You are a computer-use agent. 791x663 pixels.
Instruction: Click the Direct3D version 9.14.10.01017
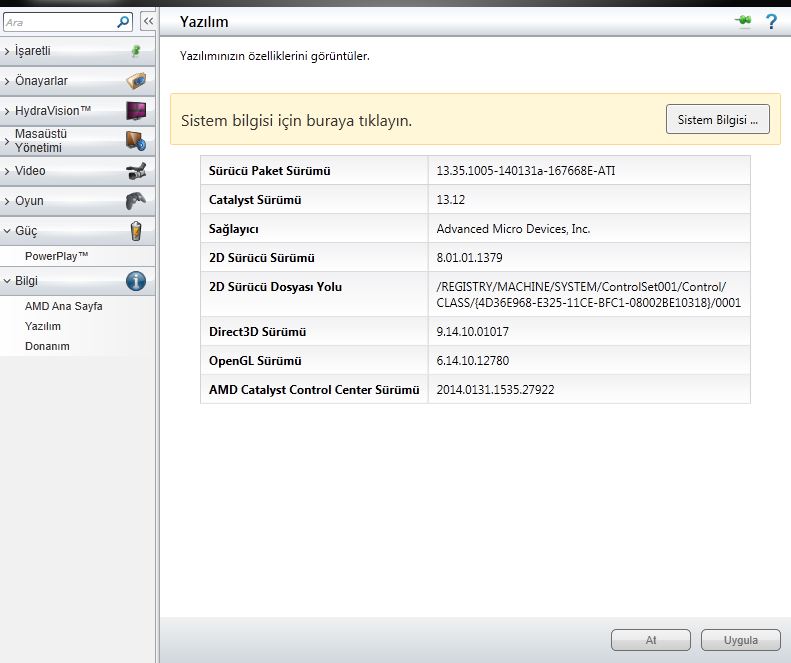(472, 332)
